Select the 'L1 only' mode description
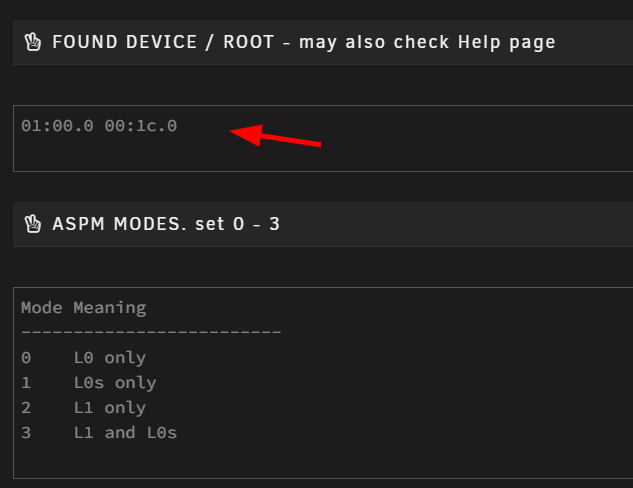The width and height of the screenshot is (633, 488). click(110, 408)
